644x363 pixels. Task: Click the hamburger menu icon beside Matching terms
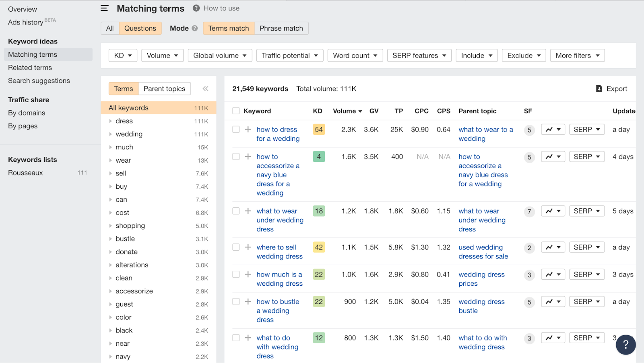(x=105, y=8)
